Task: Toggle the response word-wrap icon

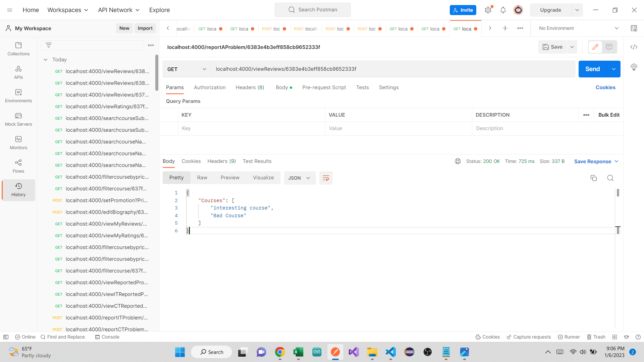Action: [326, 178]
